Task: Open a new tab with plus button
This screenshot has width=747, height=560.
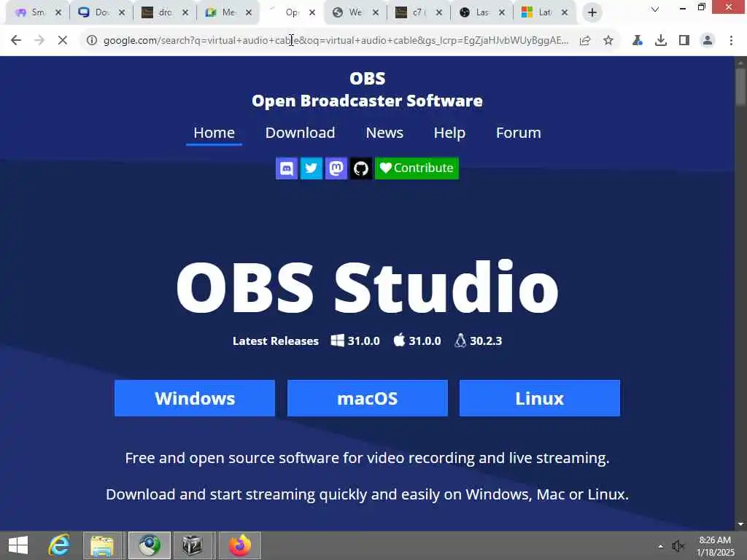Action: point(592,12)
